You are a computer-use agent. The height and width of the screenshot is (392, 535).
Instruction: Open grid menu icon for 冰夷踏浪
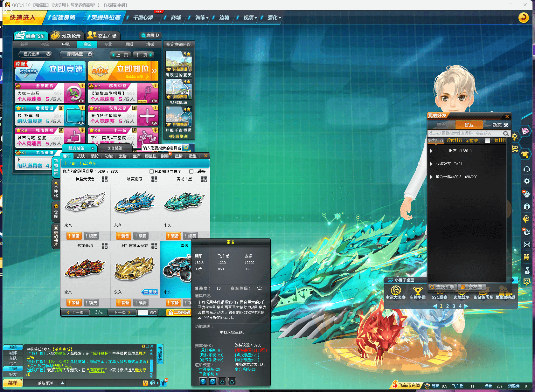[154, 179]
